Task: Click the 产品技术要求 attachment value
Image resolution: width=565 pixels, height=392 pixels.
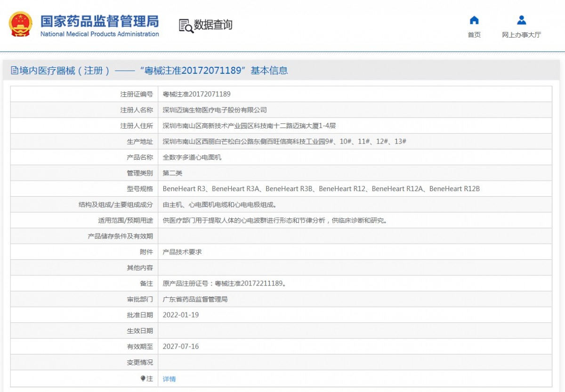Action: click(182, 252)
